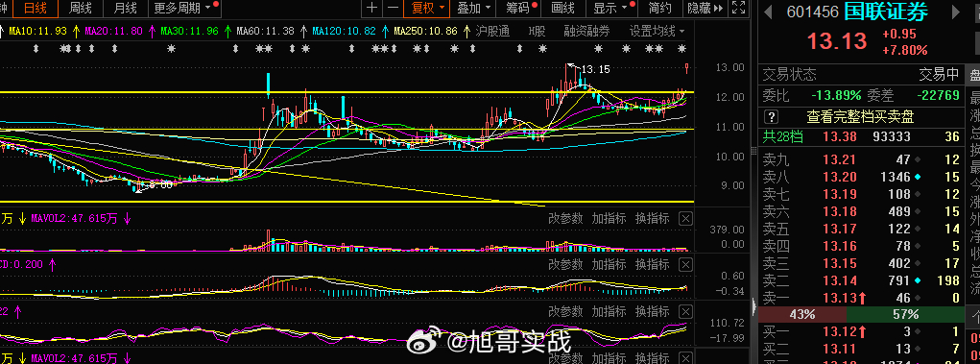Expand the 叠加 overlay dropdown

click(474, 8)
